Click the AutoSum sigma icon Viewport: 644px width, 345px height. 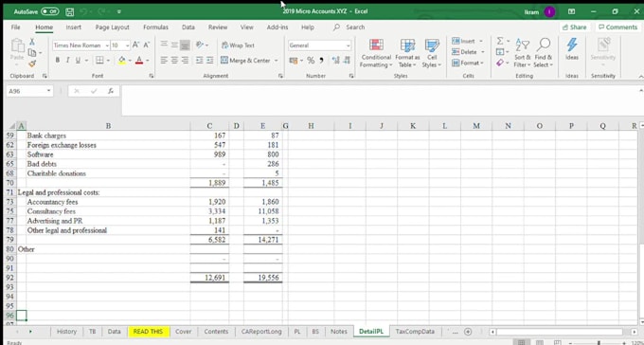[500, 41]
